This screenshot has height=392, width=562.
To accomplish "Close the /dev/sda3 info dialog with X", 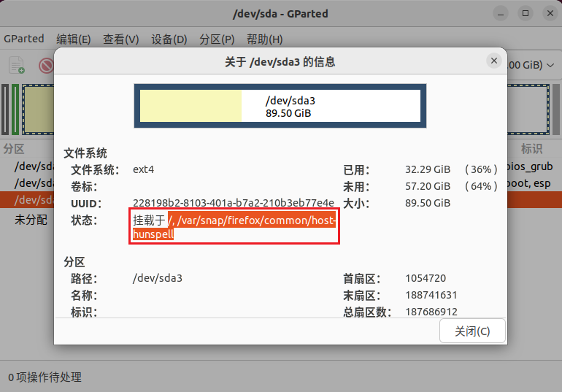I will [x=495, y=61].
